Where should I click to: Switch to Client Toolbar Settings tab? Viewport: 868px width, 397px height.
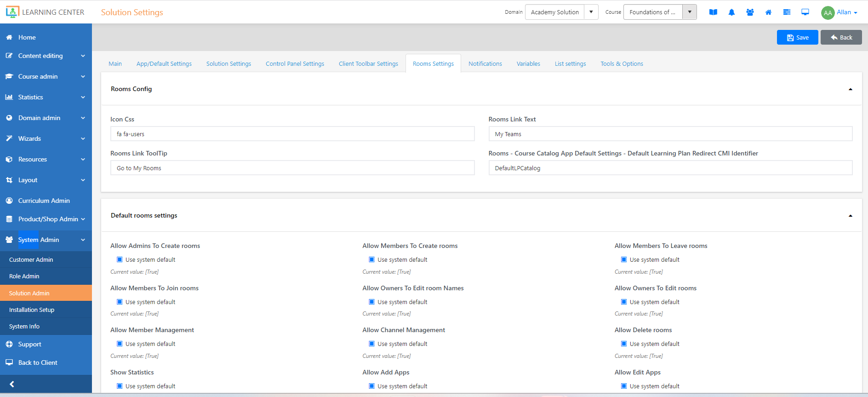(368, 64)
